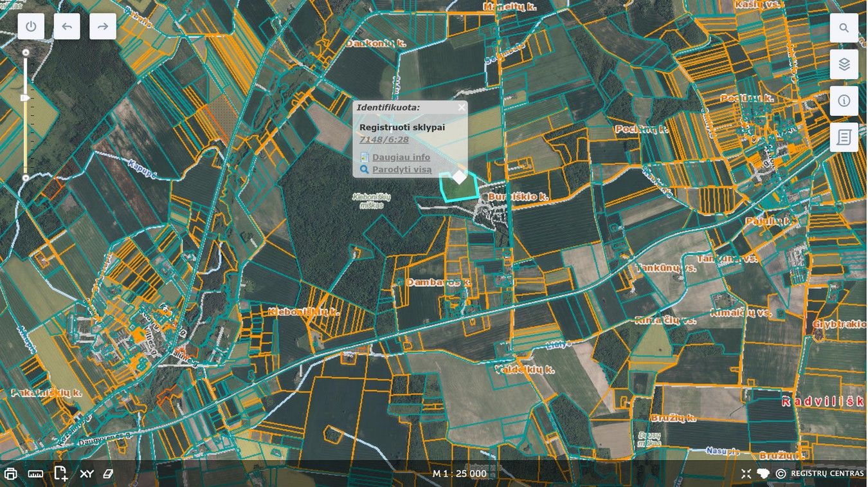The width and height of the screenshot is (868, 487).
Task: Toggle fullscreen map view
Action: [746, 473]
